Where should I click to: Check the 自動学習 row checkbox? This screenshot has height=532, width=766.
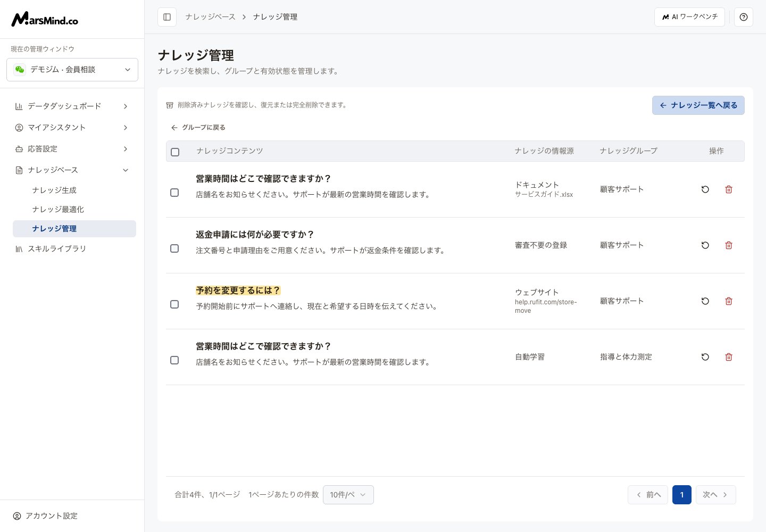[174, 360]
